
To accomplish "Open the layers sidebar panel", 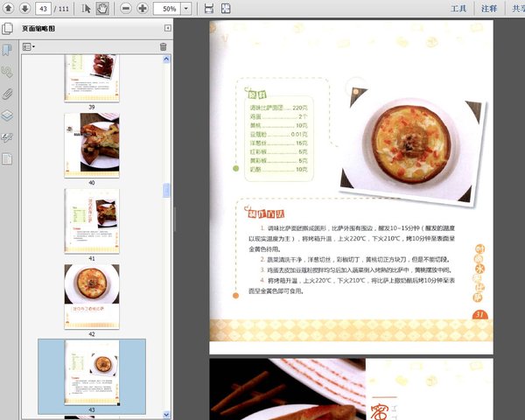I will point(7,115).
